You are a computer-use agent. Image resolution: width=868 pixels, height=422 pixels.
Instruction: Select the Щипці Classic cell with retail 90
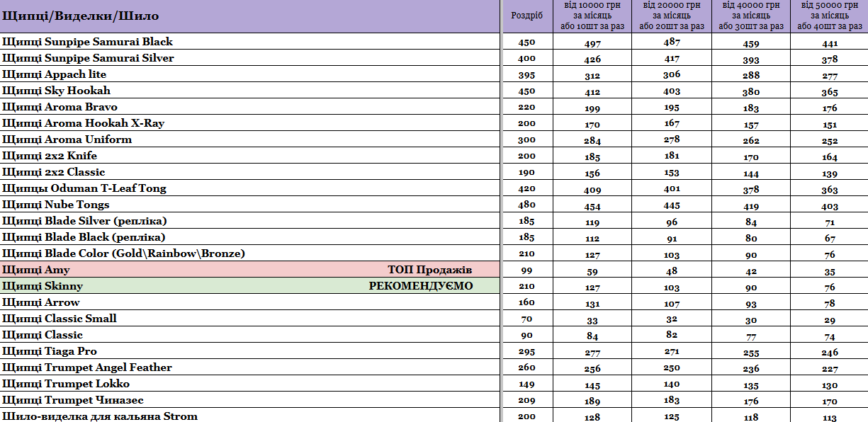click(x=250, y=335)
